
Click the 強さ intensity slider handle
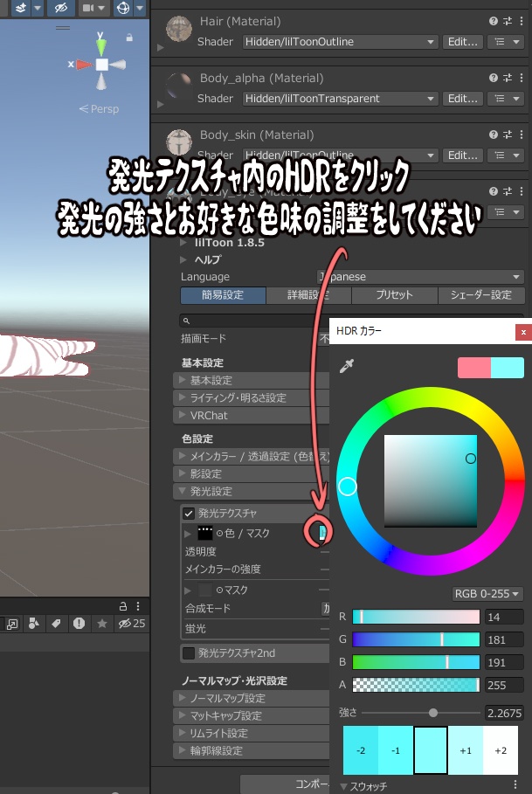[x=432, y=713]
